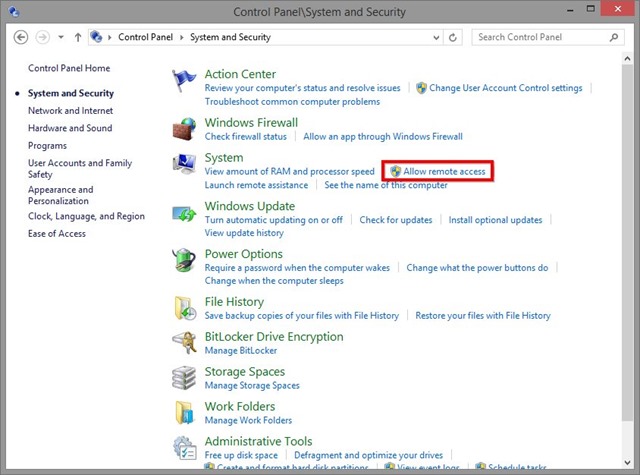Open Programs category in sidebar
The width and height of the screenshot is (640, 475).
point(47,146)
